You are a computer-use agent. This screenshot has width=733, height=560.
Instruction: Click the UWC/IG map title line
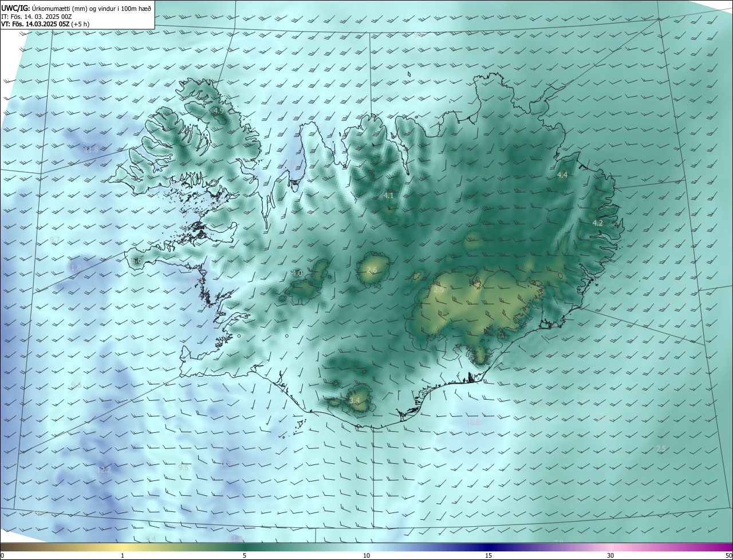(76, 7)
